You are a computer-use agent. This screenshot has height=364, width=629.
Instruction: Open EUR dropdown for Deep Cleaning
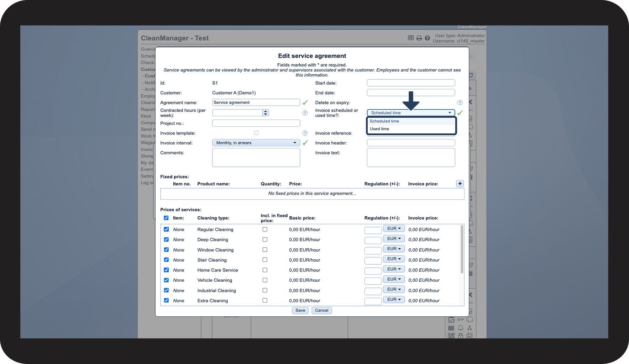click(x=394, y=238)
